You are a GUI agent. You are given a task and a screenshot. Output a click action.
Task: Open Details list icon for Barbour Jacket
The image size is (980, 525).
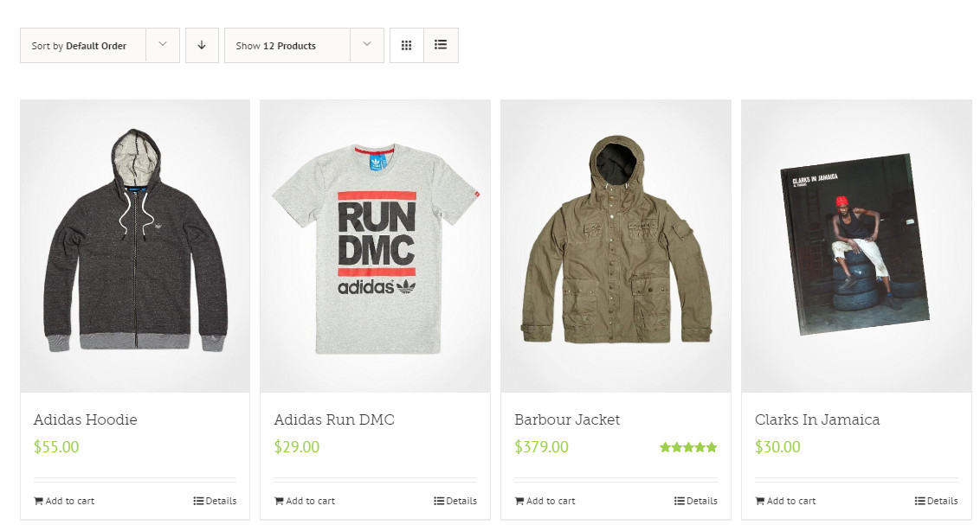pos(680,501)
